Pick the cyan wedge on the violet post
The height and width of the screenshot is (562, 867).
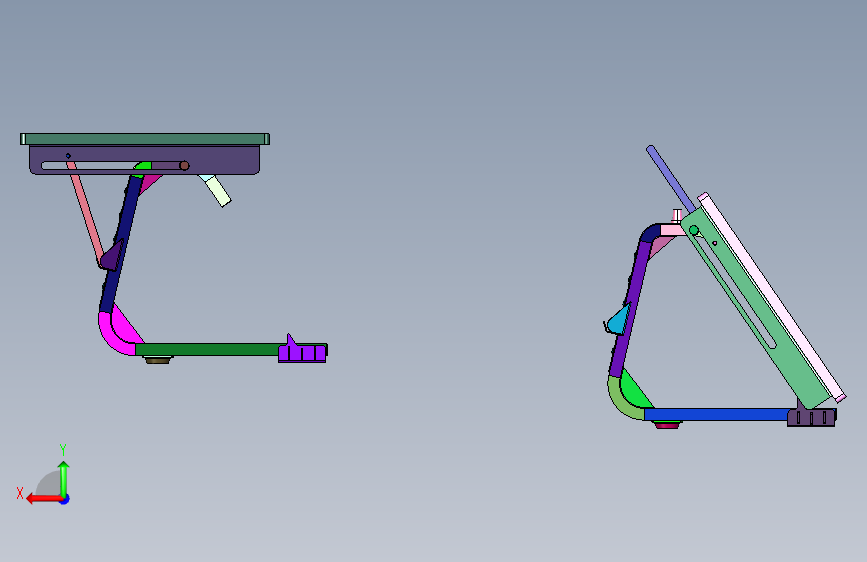[x=620, y=320]
